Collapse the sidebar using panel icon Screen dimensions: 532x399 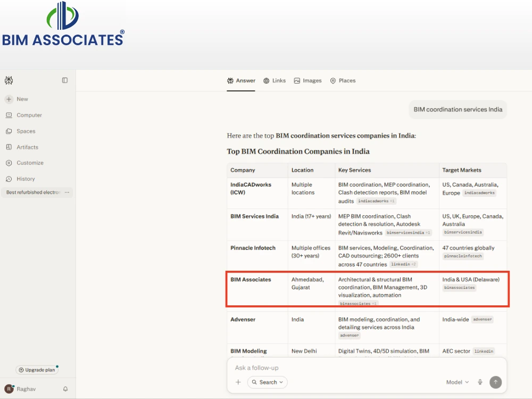[x=65, y=80]
